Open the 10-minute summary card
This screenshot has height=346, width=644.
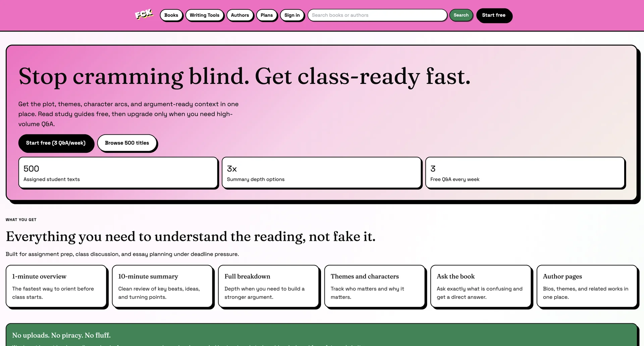162,286
